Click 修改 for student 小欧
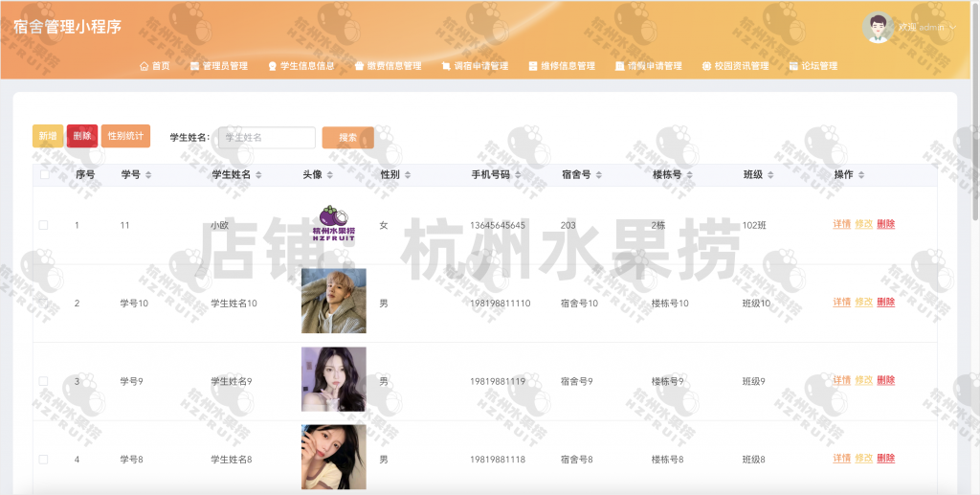Viewport: 980px width, 495px height. (864, 224)
